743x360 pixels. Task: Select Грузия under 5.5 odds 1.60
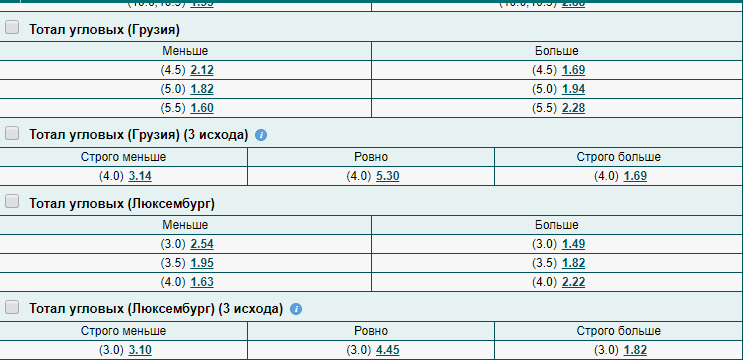point(202,108)
